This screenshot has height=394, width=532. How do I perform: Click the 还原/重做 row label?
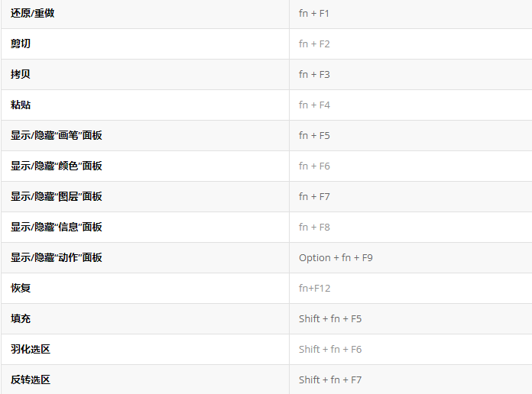(x=32, y=14)
